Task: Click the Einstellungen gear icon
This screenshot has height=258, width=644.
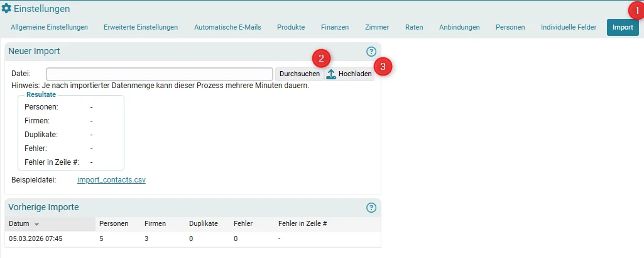Action: [x=6, y=9]
